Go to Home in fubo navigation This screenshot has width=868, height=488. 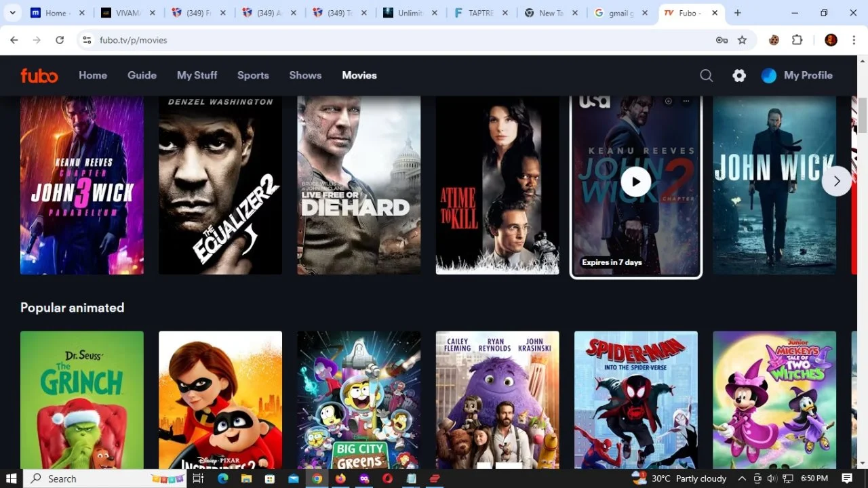(x=93, y=75)
